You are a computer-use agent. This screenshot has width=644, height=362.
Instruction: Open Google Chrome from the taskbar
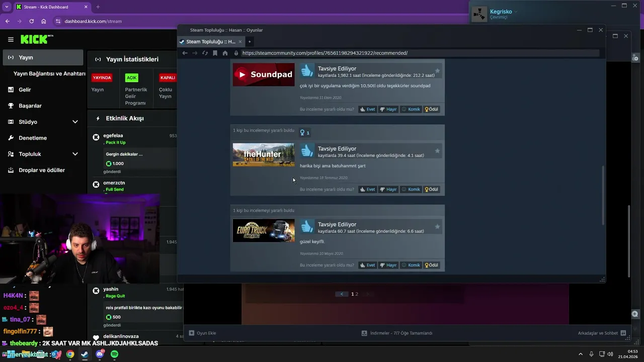[70, 354]
